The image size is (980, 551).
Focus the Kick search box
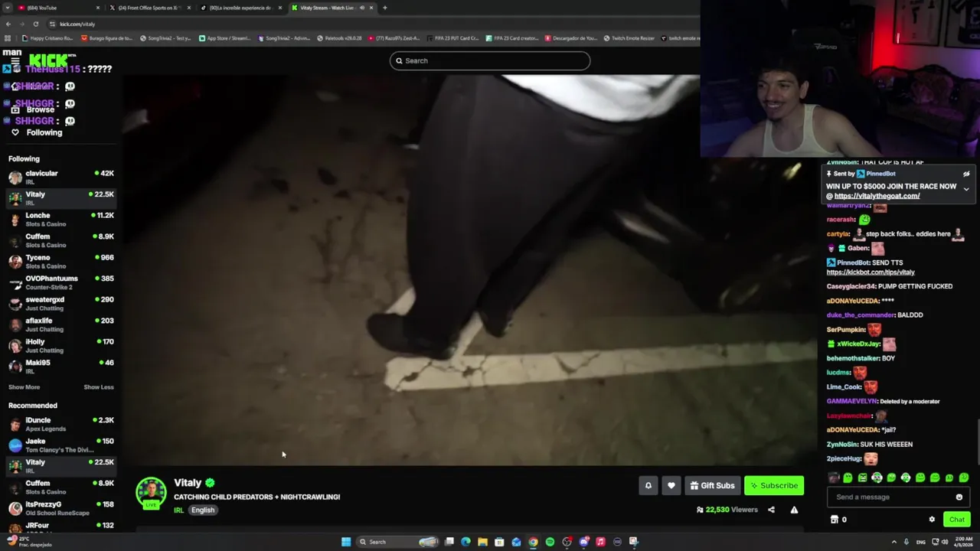click(490, 60)
